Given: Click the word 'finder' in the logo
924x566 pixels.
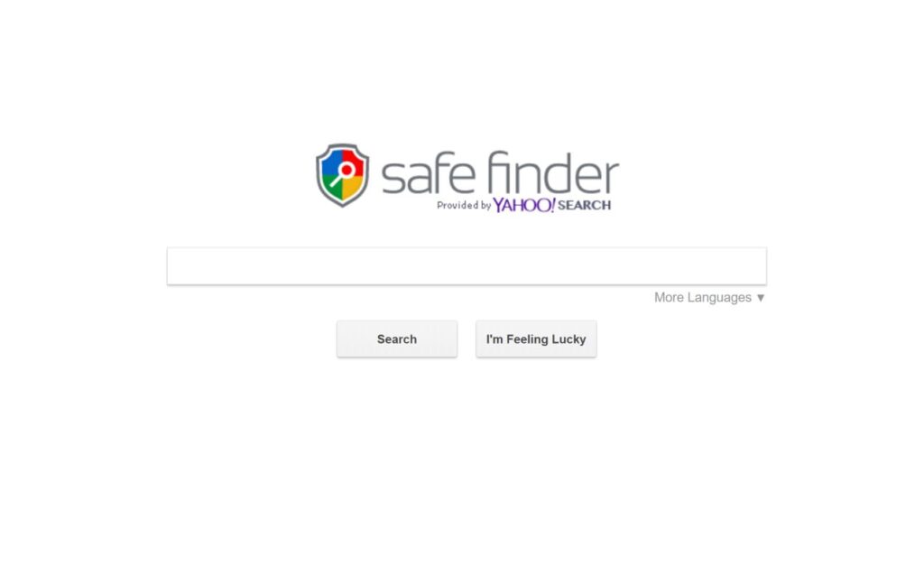Looking at the screenshot, I should click(x=553, y=172).
